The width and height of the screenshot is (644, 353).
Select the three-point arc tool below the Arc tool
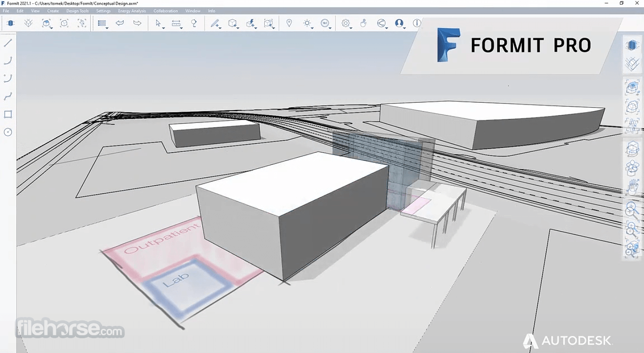(x=8, y=78)
